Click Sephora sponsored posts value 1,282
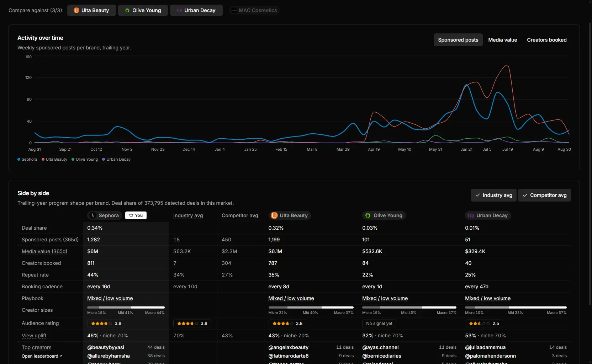 [94, 240]
